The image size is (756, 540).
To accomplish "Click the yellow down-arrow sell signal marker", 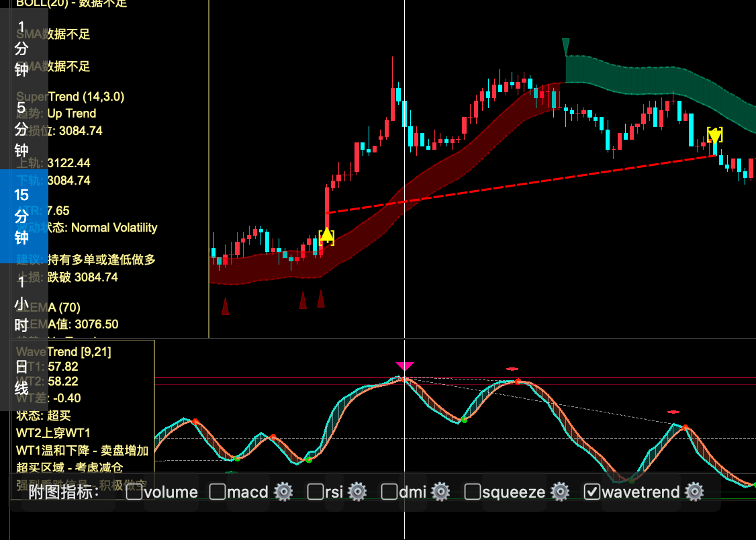I will click(x=714, y=135).
